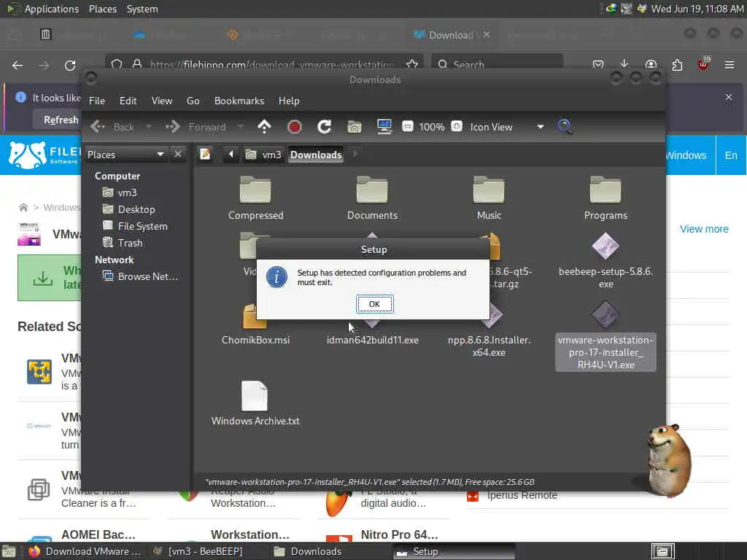747x560 pixels.
Task: Click the clock showing Wed Jun 19
Action: coord(697,9)
